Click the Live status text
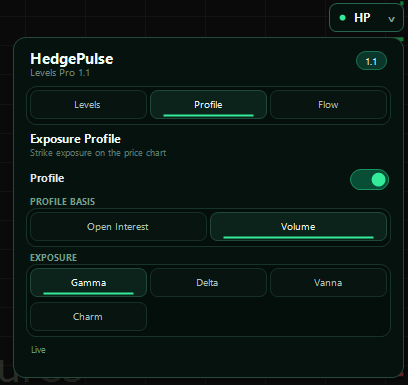The width and height of the screenshot is (408, 385). pos(38,350)
